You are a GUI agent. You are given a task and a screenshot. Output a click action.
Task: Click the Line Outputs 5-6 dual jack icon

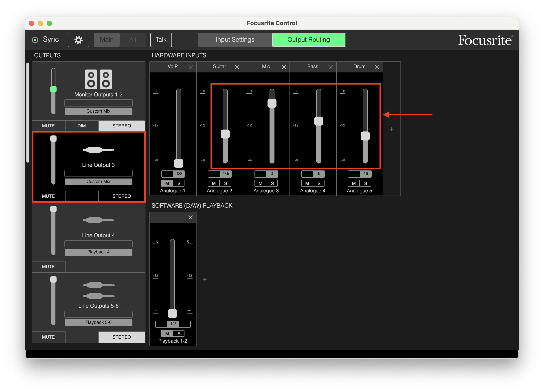(99, 291)
